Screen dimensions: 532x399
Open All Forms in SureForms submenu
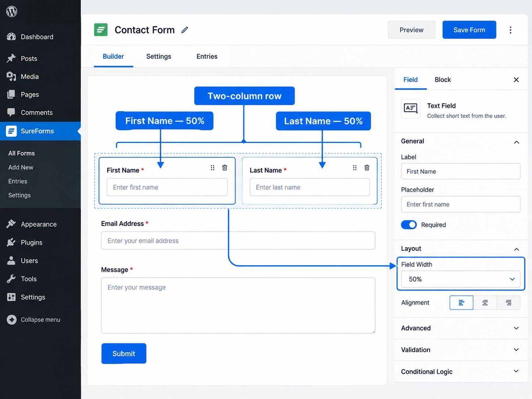22,153
